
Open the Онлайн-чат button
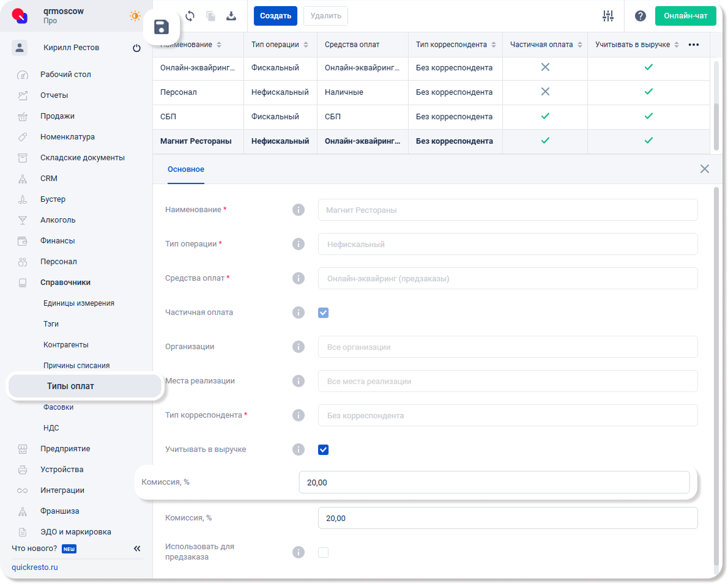coord(685,16)
